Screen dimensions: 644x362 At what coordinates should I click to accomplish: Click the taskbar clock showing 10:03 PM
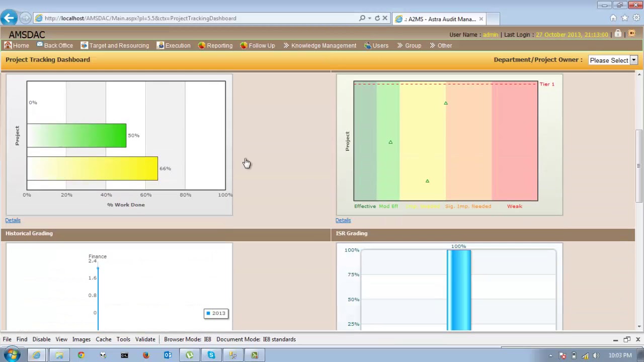[620, 355]
